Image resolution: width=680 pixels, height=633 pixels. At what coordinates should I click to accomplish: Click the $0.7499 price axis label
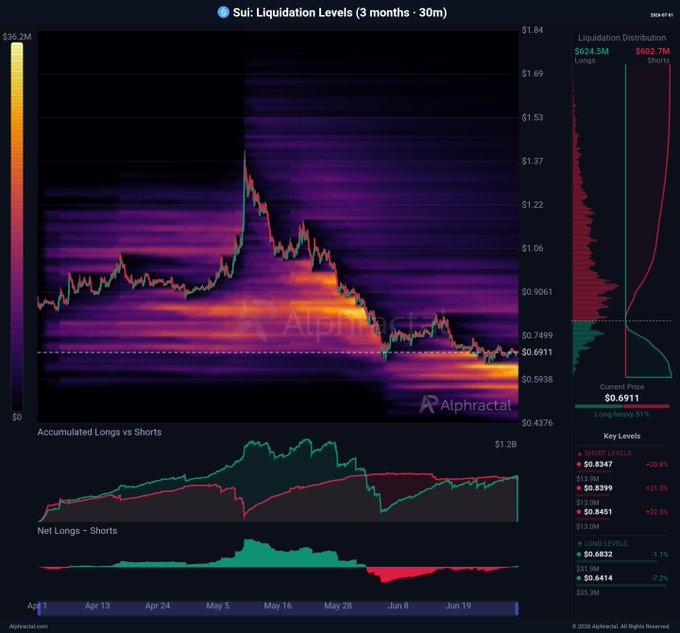tap(537, 335)
